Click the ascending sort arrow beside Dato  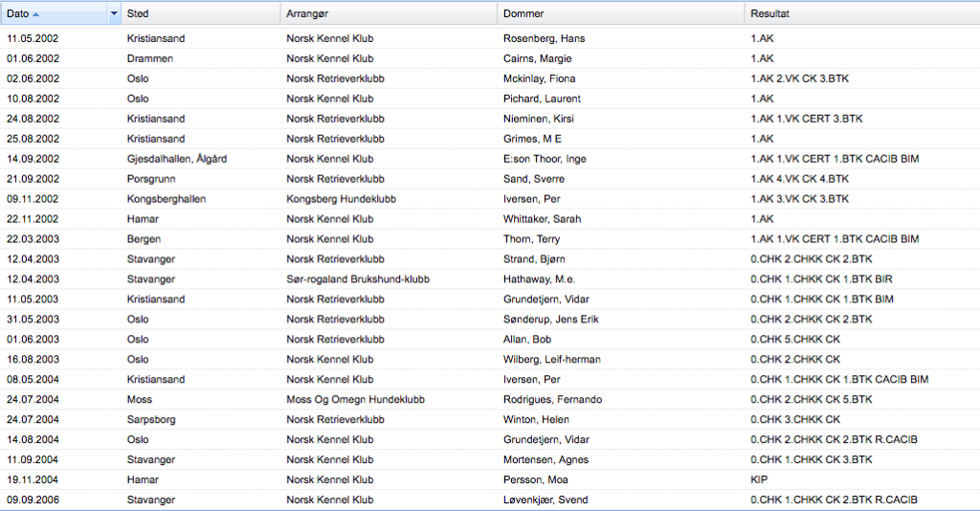pyautogui.click(x=35, y=14)
